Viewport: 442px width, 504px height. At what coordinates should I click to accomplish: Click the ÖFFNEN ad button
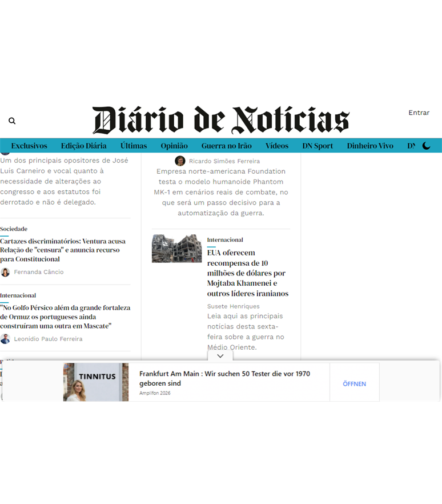[x=354, y=384]
